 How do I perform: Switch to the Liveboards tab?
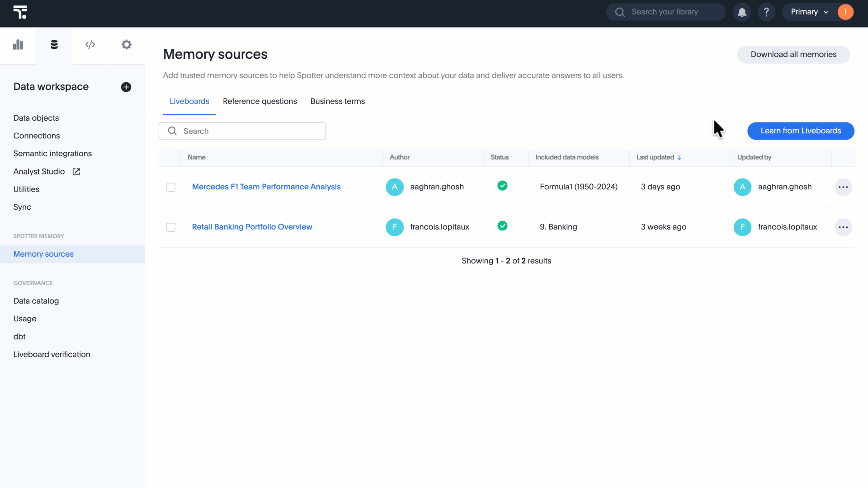(189, 101)
